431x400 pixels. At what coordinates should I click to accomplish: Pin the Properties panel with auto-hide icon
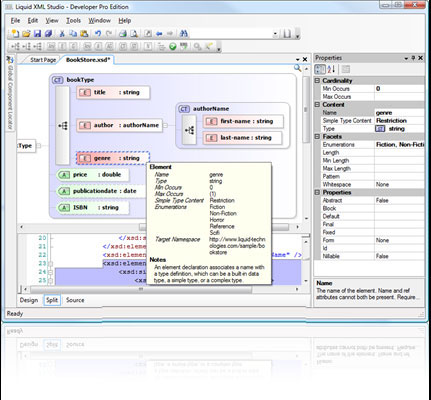click(x=413, y=58)
